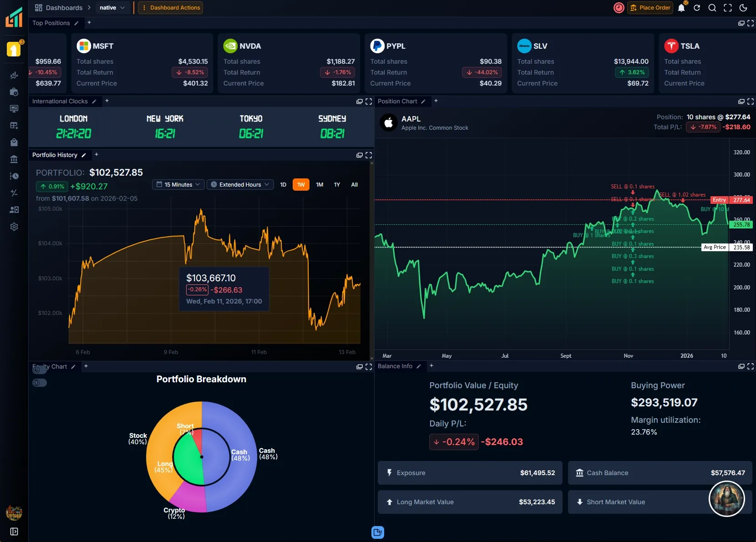Image resolution: width=756 pixels, height=542 pixels.
Task: Add a tab next to Position Chart
Action: (x=436, y=101)
